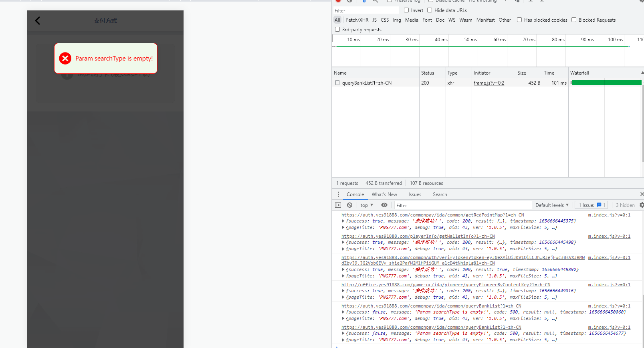The height and width of the screenshot is (348, 644).
Task: Filter network by Fetch/XHR
Action: coord(357,20)
